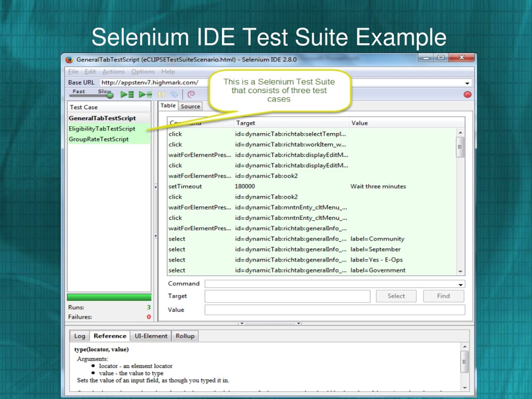This screenshot has height=399, width=532.
Task: Click the Find button
Action: [x=443, y=296]
